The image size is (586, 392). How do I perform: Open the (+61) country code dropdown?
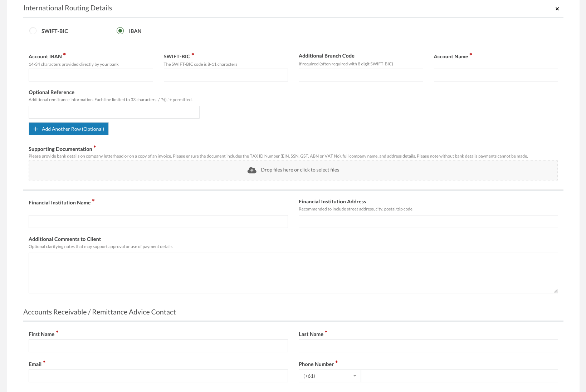[330, 376]
